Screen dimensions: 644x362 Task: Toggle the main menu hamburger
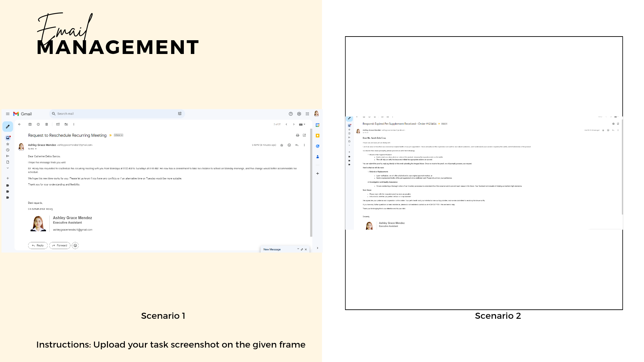click(x=8, y=114)
